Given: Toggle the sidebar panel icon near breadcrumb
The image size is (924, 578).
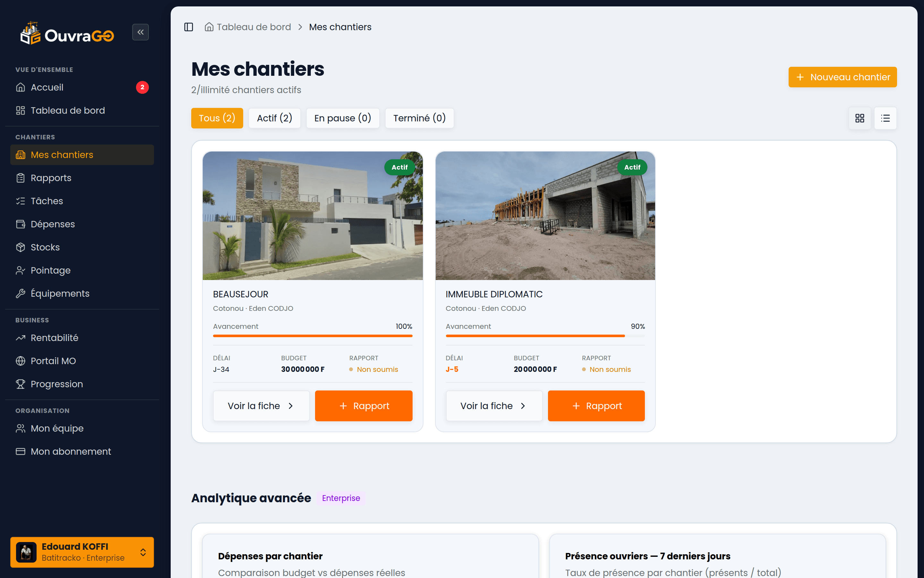Looking at the screenshot, I should 189,27.
